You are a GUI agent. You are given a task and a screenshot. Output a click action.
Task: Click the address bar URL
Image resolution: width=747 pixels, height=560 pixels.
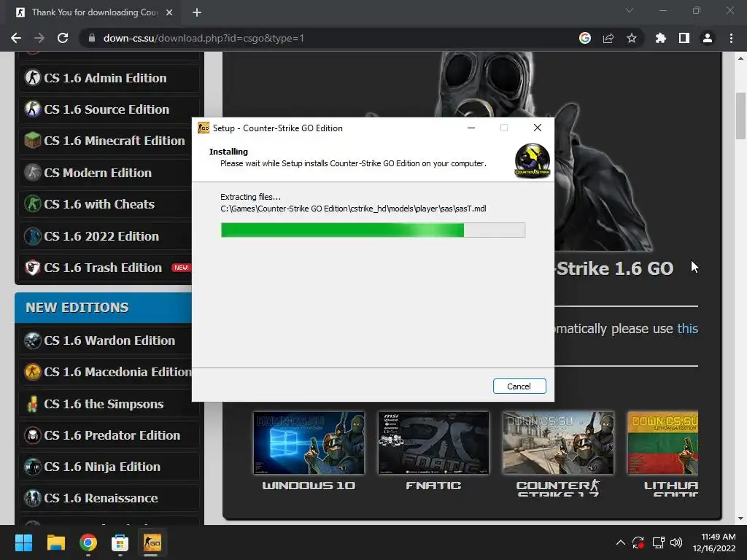click(x=204, y=38)
